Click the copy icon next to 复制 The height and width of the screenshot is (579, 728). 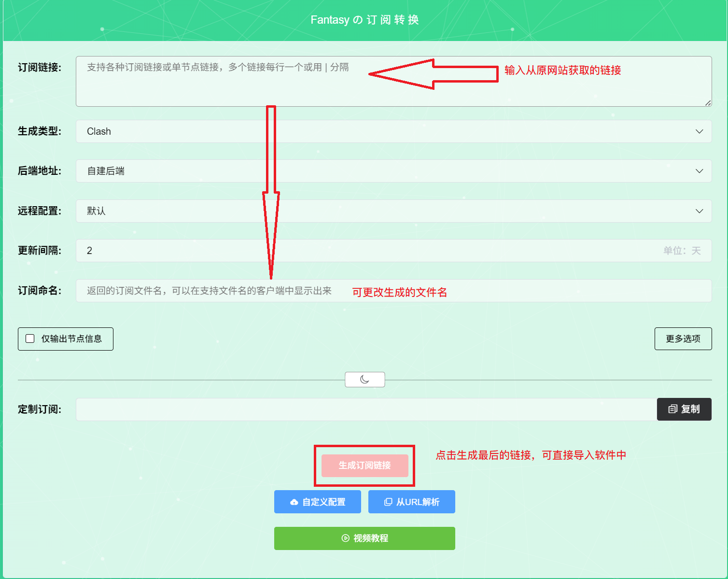point(672,409)
